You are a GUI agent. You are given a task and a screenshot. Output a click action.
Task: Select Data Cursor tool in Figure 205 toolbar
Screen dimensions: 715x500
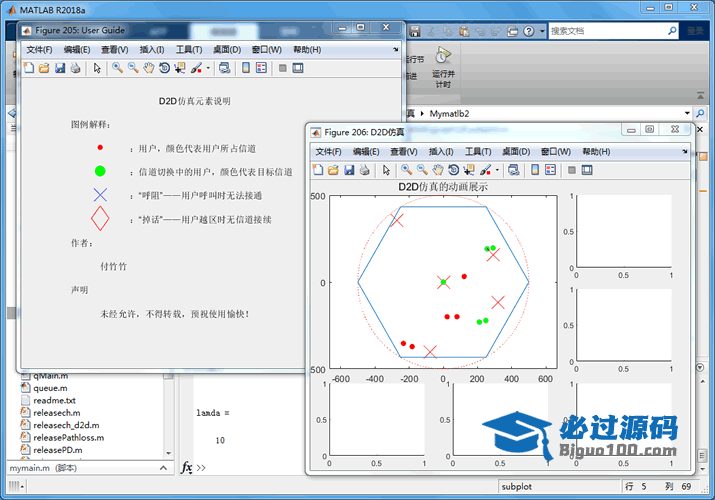pyautogui.click(x=180, y=68)
